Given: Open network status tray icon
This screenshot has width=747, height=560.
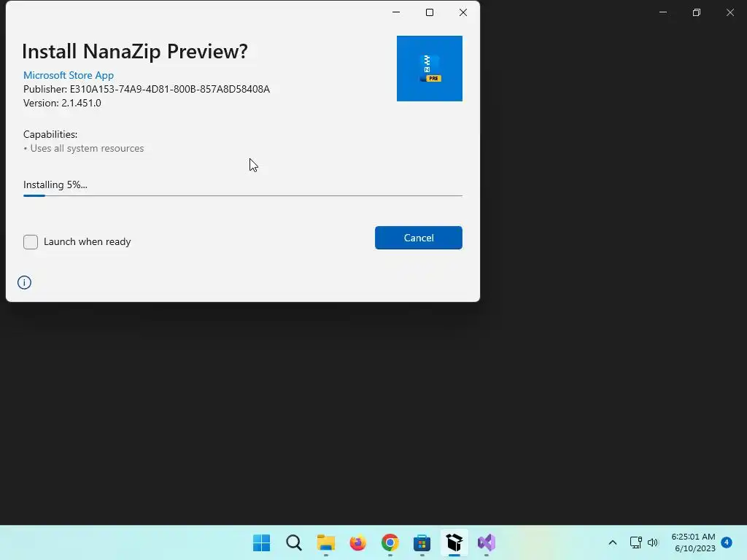Looking at the screenshot, I should coord(635,542).
